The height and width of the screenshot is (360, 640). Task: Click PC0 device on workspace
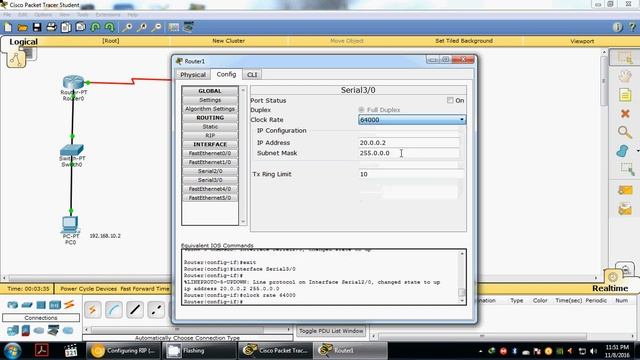70,224
